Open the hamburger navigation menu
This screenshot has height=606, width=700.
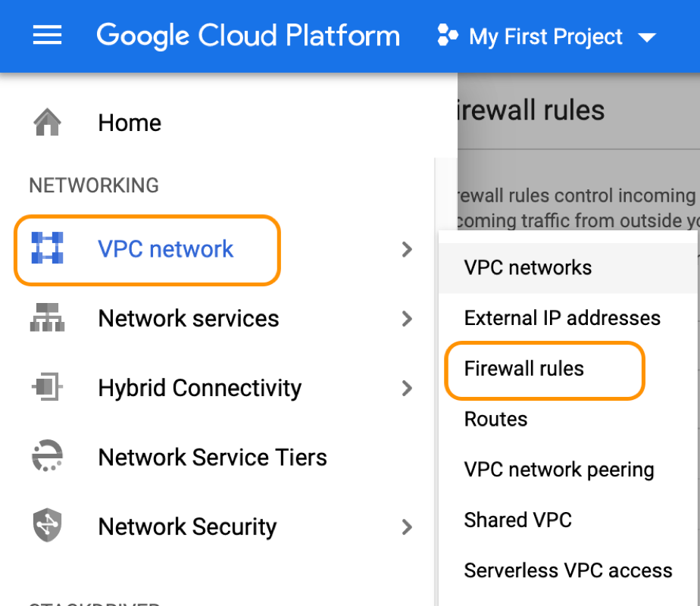[47, 36]
